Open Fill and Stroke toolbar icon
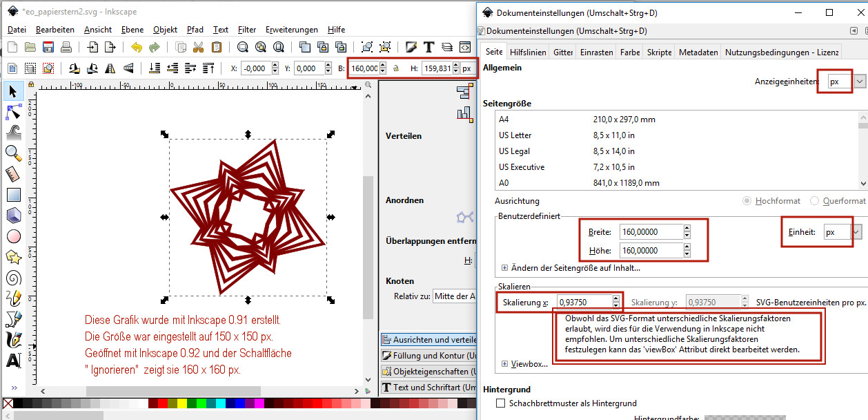The width and height of the screenshot is (868, 420). [x=411, y=47]
